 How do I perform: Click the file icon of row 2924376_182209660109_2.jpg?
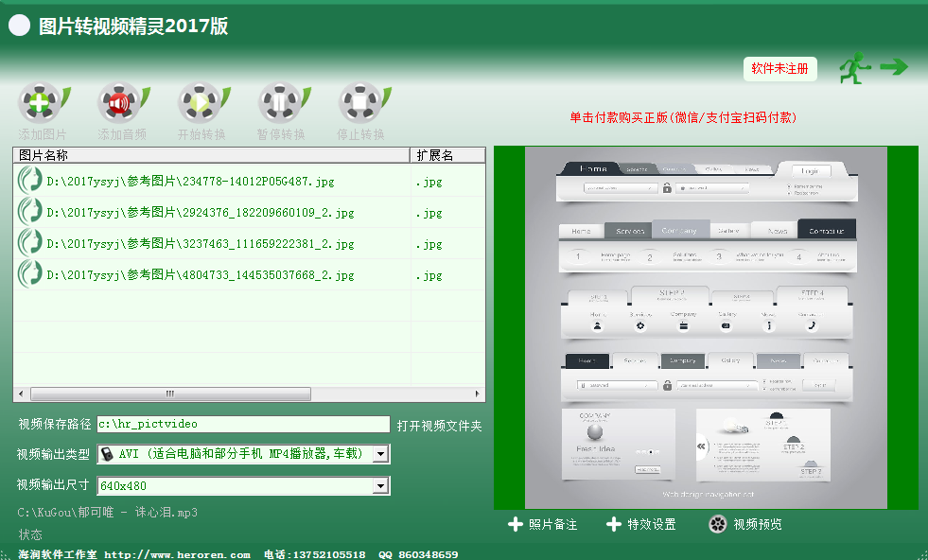click(x=29, y=212)
